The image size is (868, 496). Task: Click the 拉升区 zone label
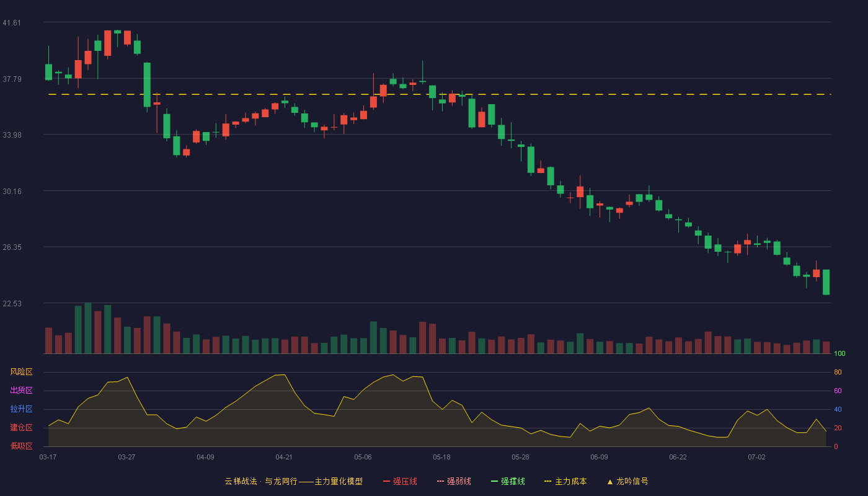[x=21, y=409]
